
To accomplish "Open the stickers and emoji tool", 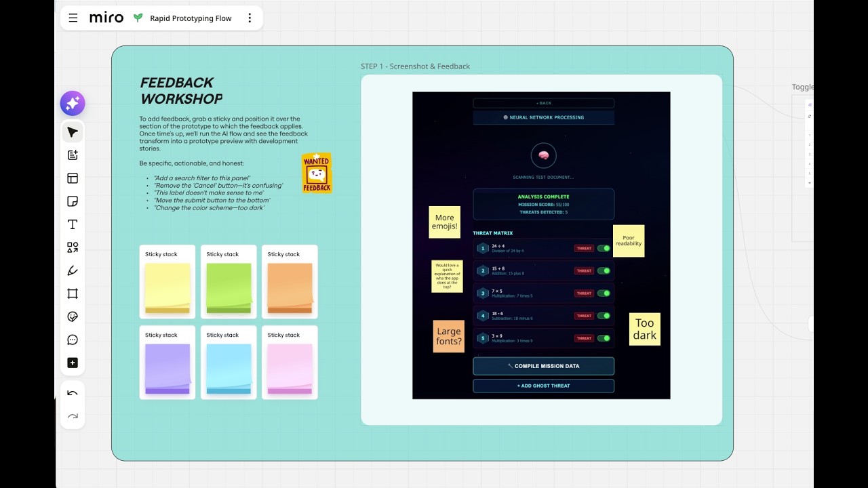I will (73, 317).
